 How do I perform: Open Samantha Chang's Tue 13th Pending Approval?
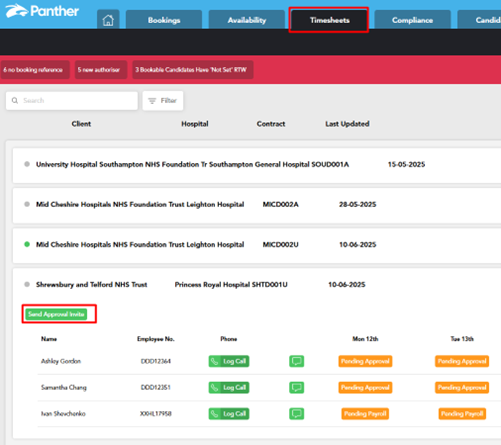click(x=462, y=387)
